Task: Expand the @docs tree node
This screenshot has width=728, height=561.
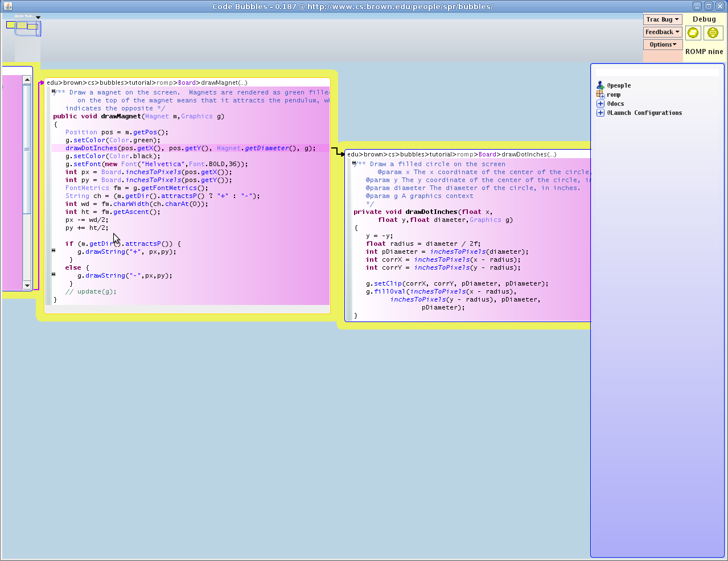Action: click(x=600, y=104)
